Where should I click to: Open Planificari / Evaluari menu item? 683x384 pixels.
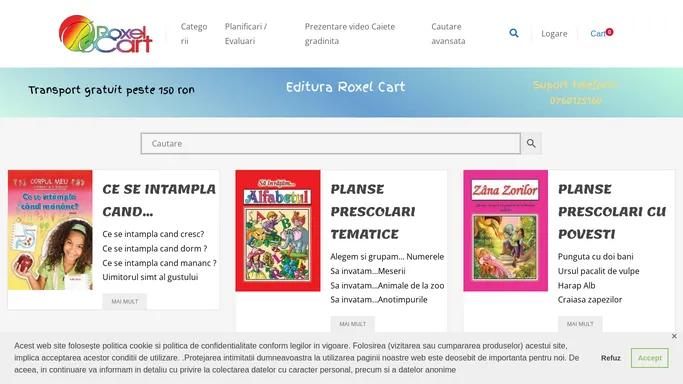[x=246, y=34]
